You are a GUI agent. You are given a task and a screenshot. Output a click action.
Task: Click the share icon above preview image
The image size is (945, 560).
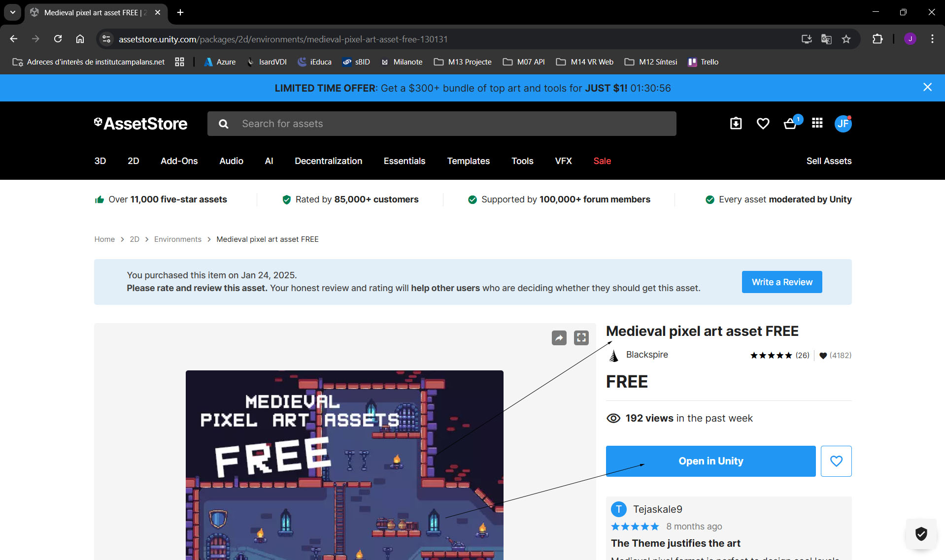(x=559, y=338)
